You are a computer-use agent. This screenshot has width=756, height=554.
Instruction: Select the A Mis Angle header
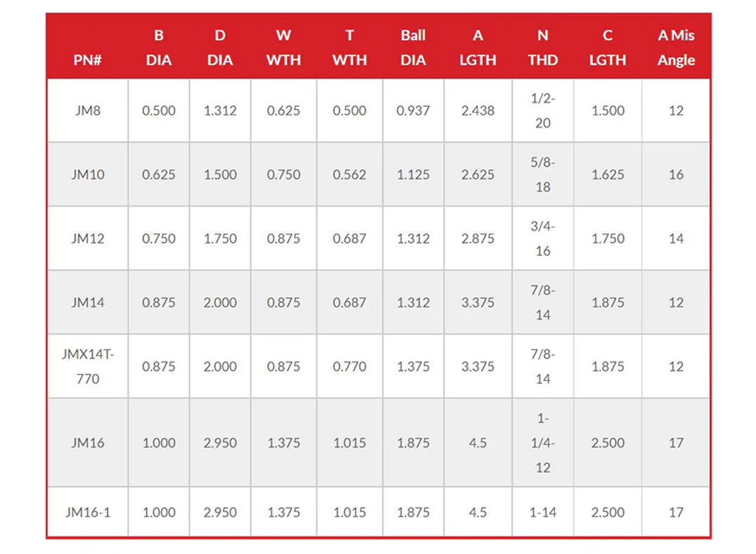tap(676, 47)
